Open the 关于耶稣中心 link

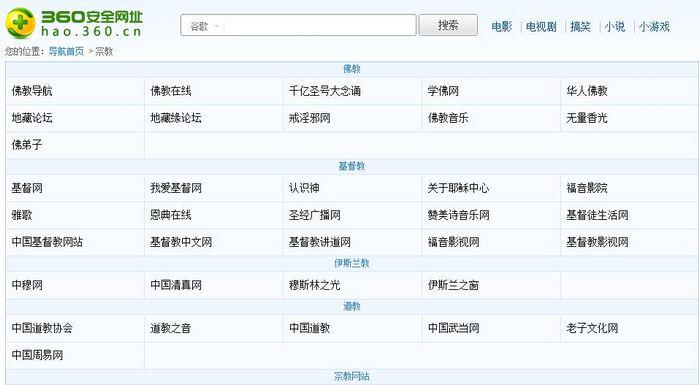[x=458, y=188]
